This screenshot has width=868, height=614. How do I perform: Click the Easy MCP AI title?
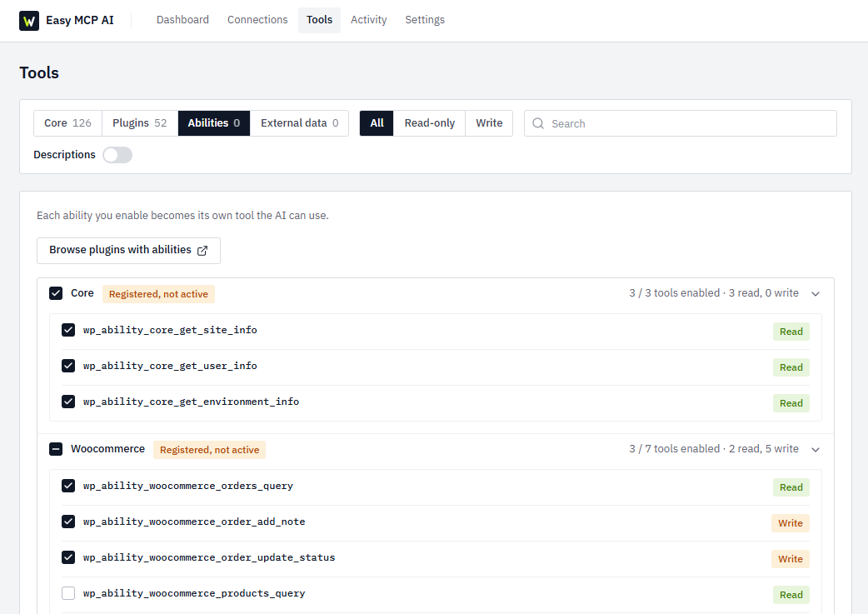80,21
